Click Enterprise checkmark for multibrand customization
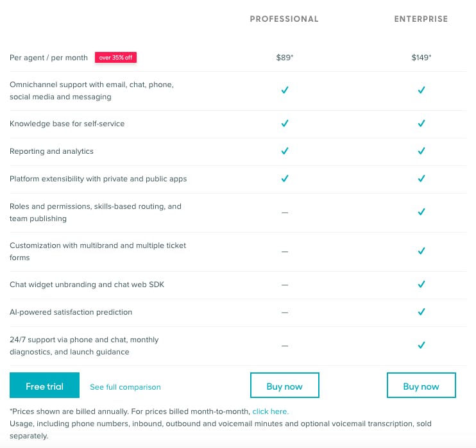The image size is (476, 448). tap(421, 251)
